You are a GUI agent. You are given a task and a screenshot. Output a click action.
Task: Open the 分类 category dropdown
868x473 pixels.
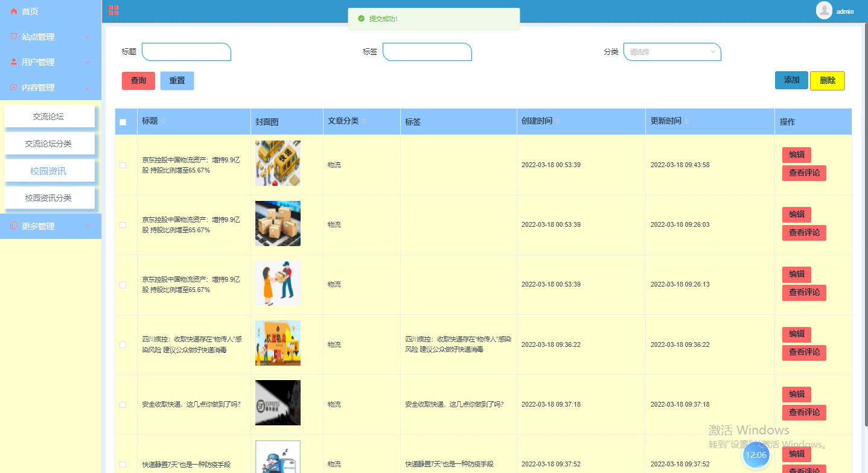click(x=672, y=52)
